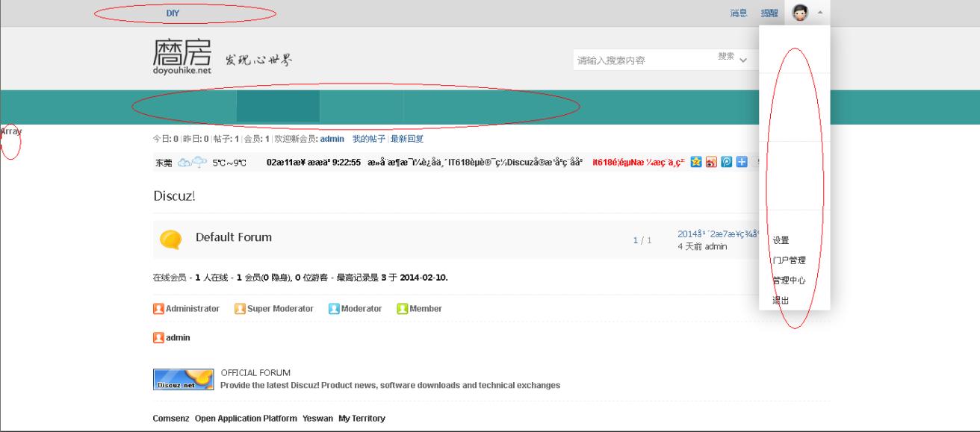Click the red it618 announcement link

[639, 162]
